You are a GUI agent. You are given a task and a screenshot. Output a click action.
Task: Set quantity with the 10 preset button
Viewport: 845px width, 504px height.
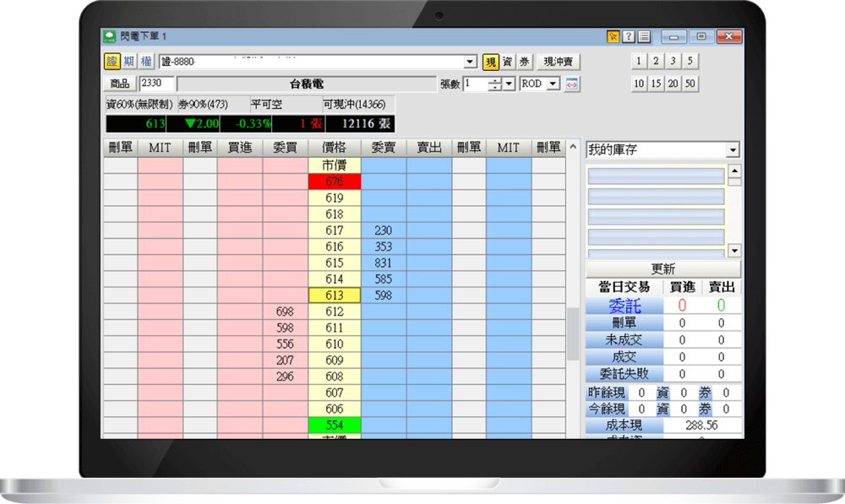(639, 84)
